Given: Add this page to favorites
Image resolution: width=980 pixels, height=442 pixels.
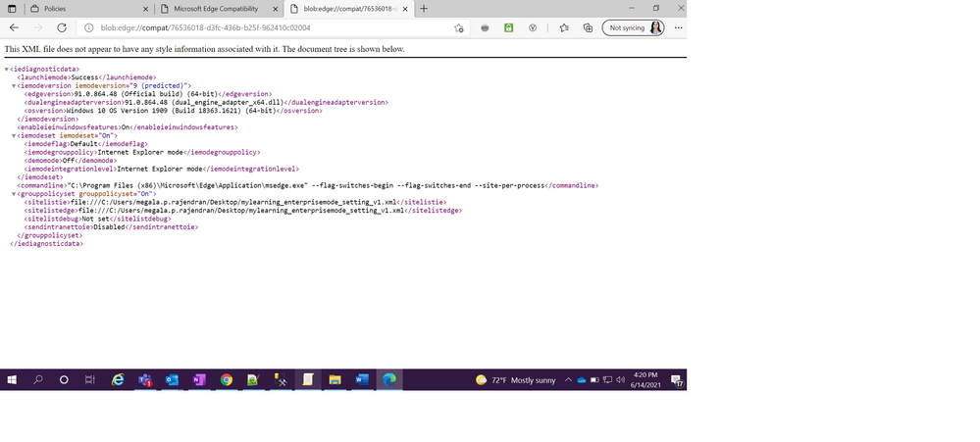Looking at the screenshot, I should point(458,28).
